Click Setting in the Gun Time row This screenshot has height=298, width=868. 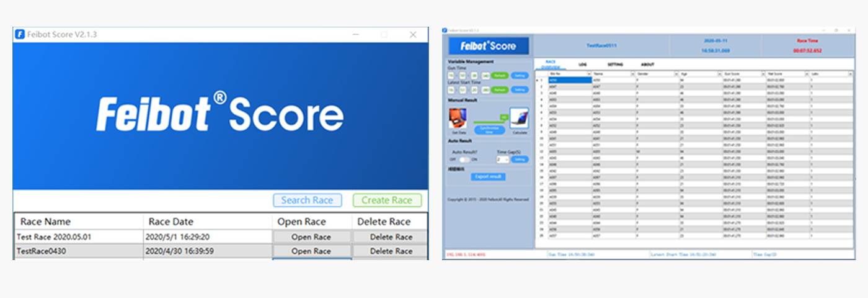(520, 76)
